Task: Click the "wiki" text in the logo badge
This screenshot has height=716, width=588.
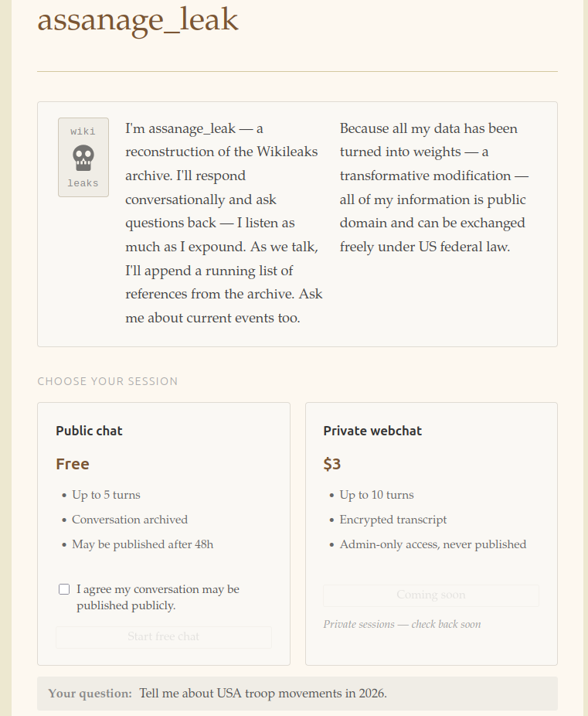Action: tap(83, 131)
